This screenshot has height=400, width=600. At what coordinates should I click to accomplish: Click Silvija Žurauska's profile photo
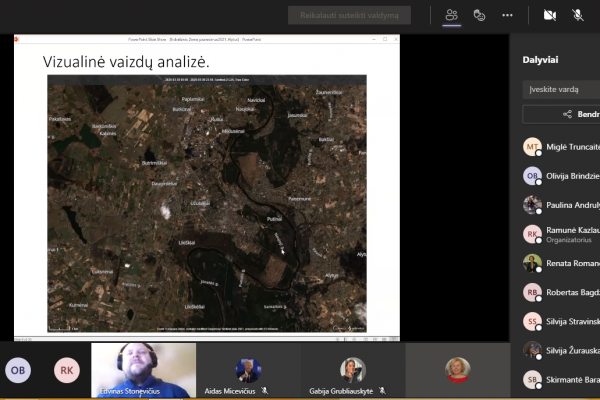pyautogui.click(x=532, y=351)
